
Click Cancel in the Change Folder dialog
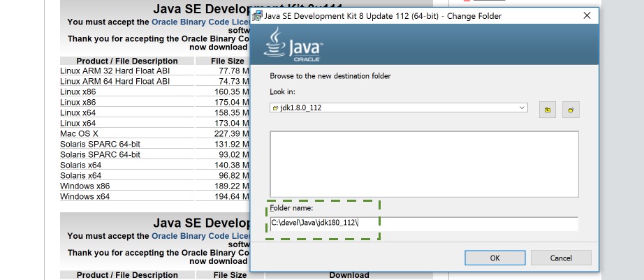(561, 258)
